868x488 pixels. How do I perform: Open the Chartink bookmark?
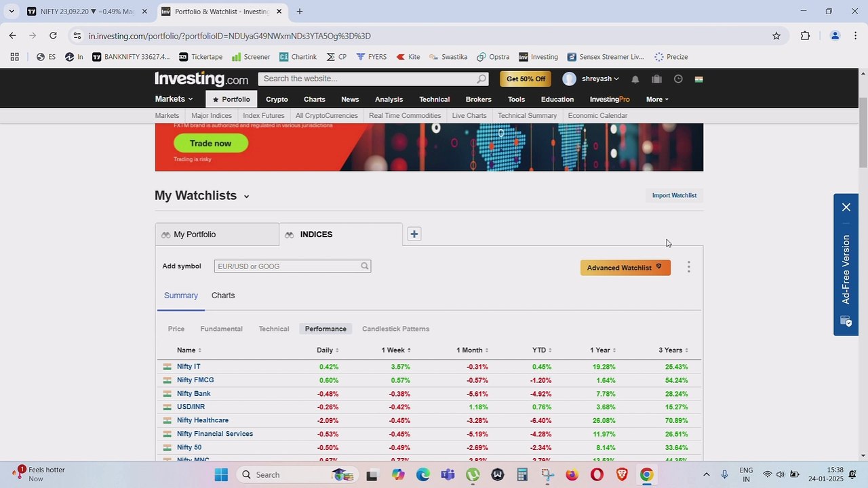pyautogui.click(x=298, y=57)
